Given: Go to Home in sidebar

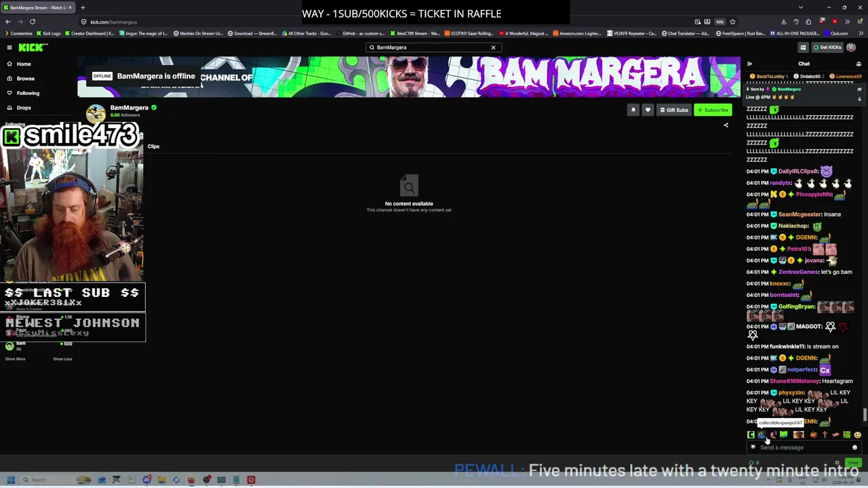Looking at the screenshot, I should (x=24, y=64).
